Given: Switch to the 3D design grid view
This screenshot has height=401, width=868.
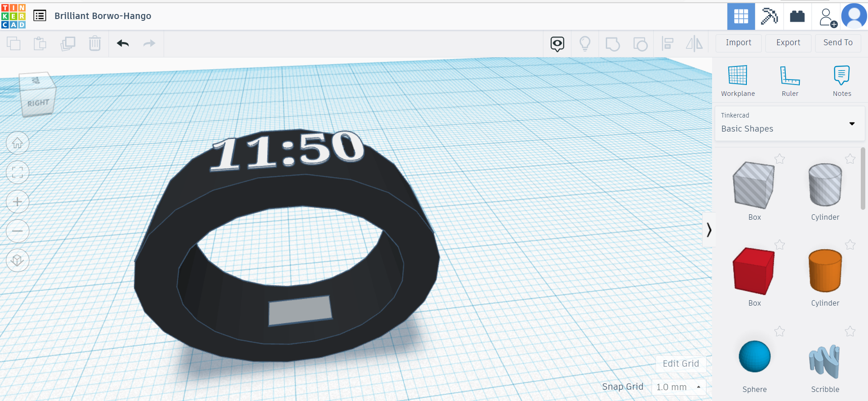Looking at the screenshot, I should pos(741,16).
